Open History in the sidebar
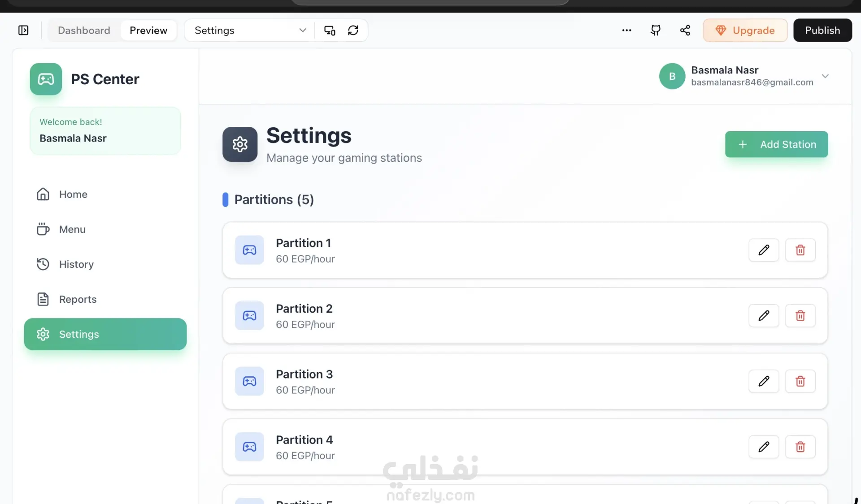This screenshot has height=504, width=861. click(76, 264)
